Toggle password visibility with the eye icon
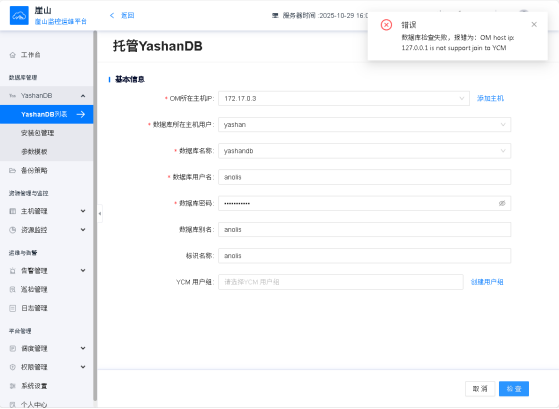 coord(502,203)
